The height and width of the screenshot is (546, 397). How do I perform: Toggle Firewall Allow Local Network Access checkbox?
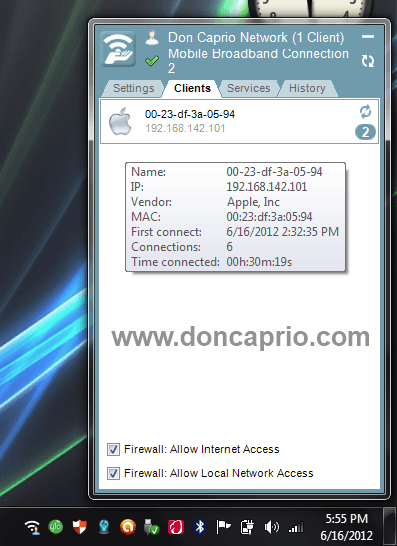click(x=113, y=474)
